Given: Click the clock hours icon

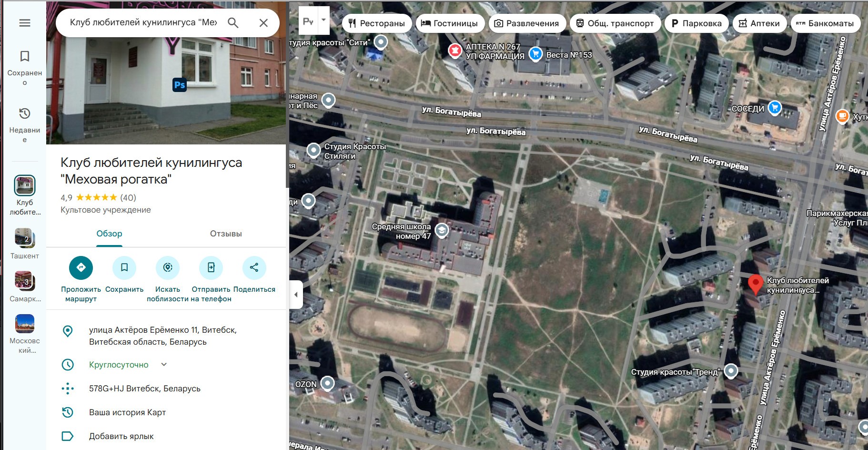Looking at the screenshot, I should [68, 365].
